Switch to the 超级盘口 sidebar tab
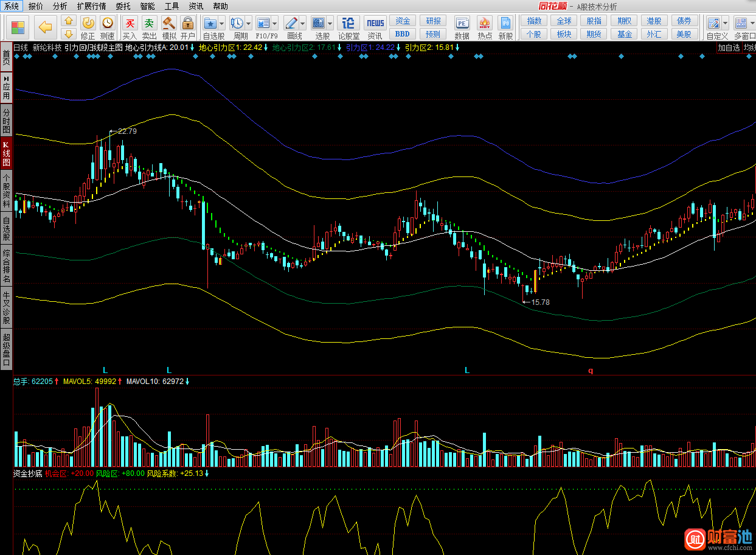The width and height of the screenshot is (756, 555). (6, 349)
